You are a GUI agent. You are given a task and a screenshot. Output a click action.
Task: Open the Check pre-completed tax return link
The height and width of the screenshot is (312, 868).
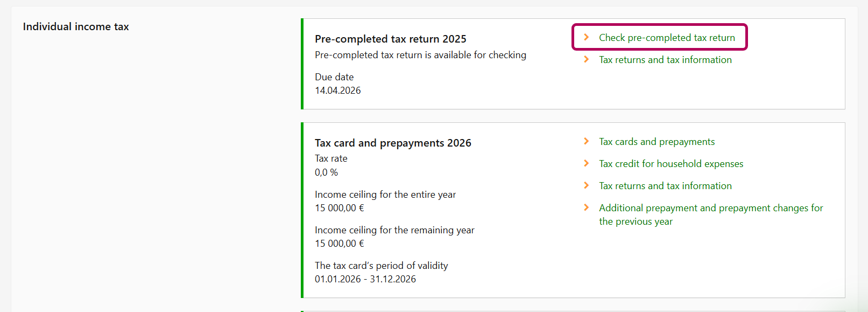pyautogui.click(x=667, y=38)
